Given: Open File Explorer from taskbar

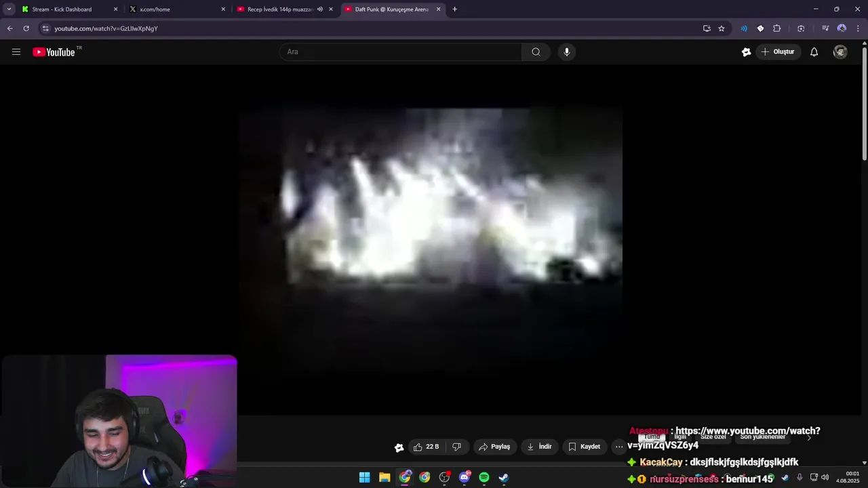Looking at the screenshot, I should 384,477.
